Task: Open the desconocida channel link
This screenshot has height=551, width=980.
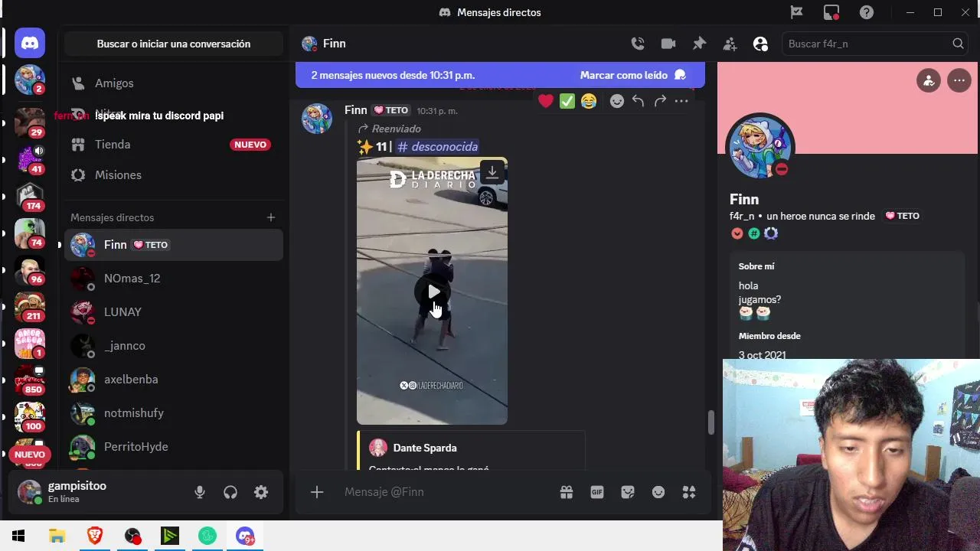Action: [x=438, y=146]
